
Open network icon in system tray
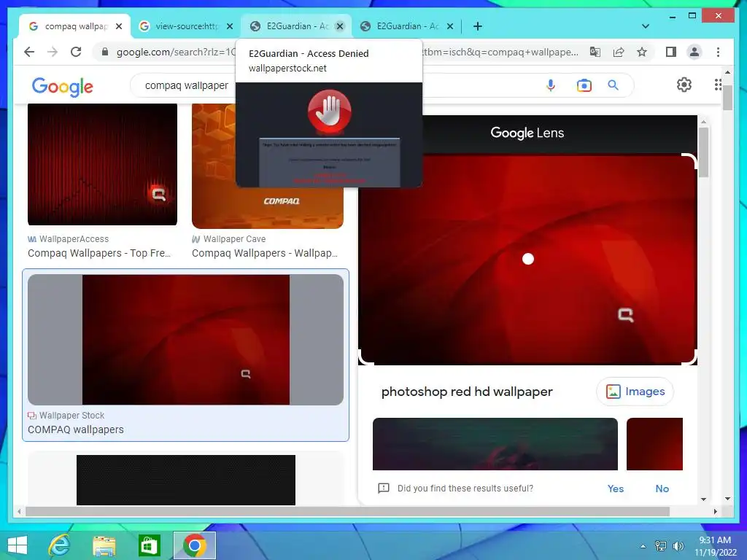(660, 545)
